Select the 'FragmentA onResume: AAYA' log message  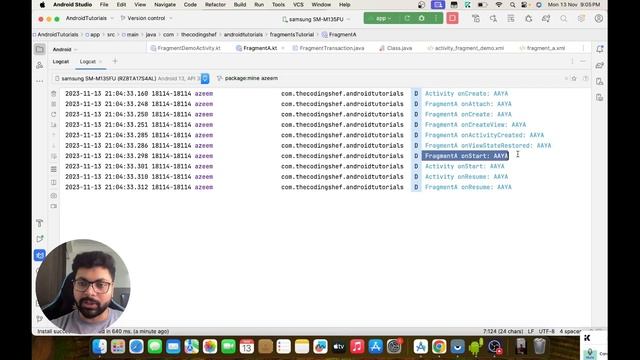(468, 187)
